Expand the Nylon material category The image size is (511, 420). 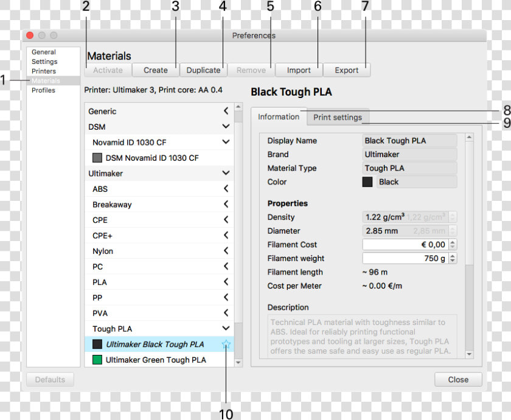coord(226,251)
